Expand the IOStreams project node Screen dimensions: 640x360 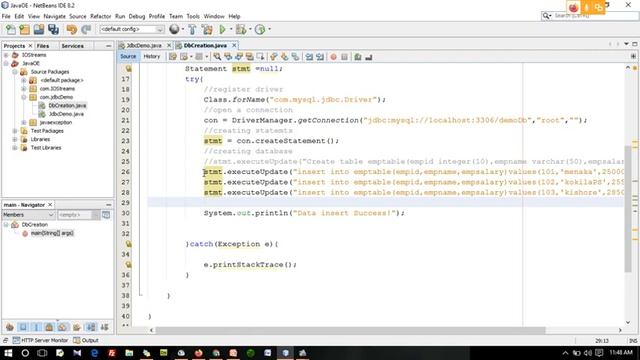(6, 55)
